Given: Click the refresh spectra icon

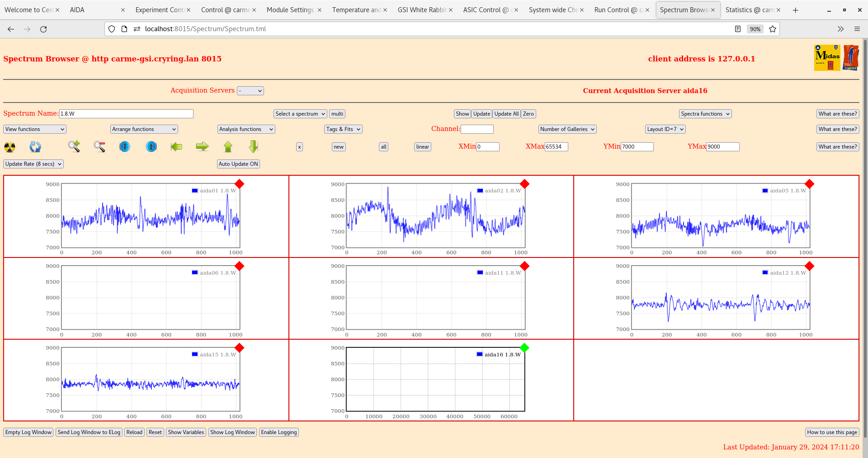Looking at the screenshot, I should [x=35, y=147].
